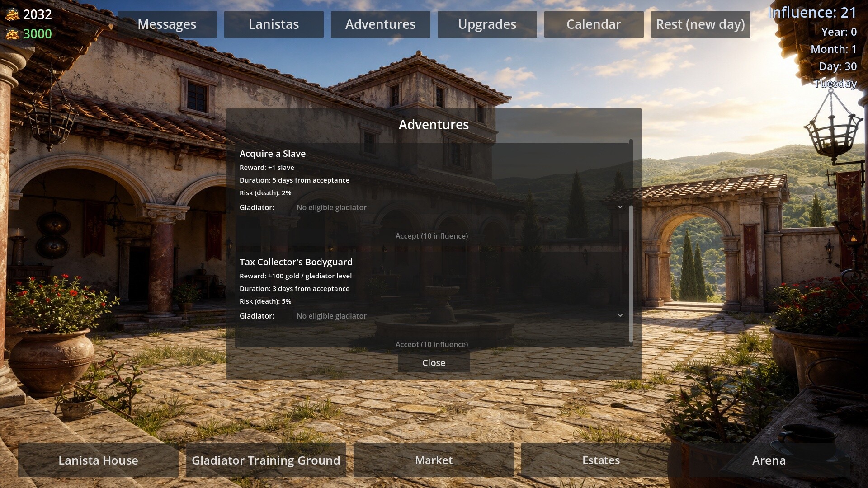868x488 pixels.
Task: Click the 'Tax Collector's Bodyguard' title
Action: click(x=296, y=262)
